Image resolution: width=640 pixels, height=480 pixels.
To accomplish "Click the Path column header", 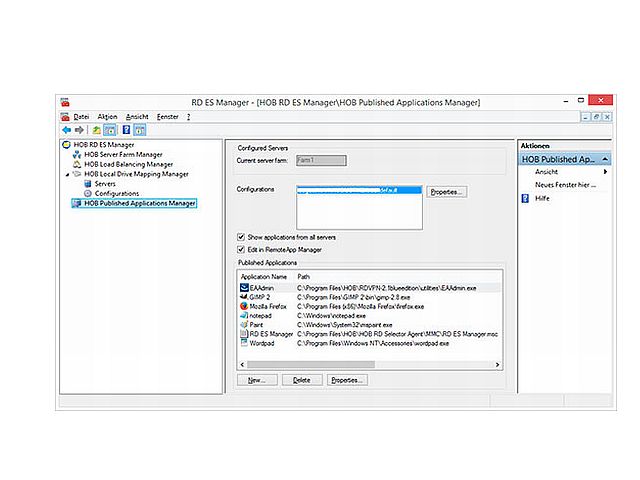I will [303, 277].
